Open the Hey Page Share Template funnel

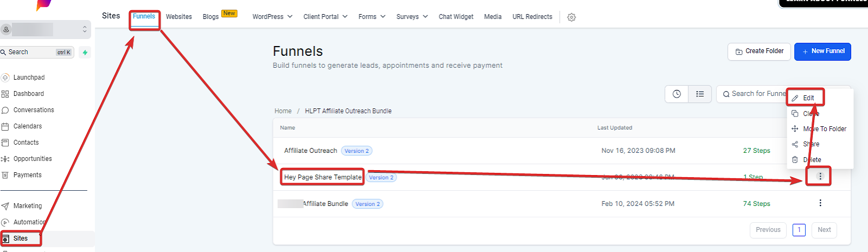[323, 177]
